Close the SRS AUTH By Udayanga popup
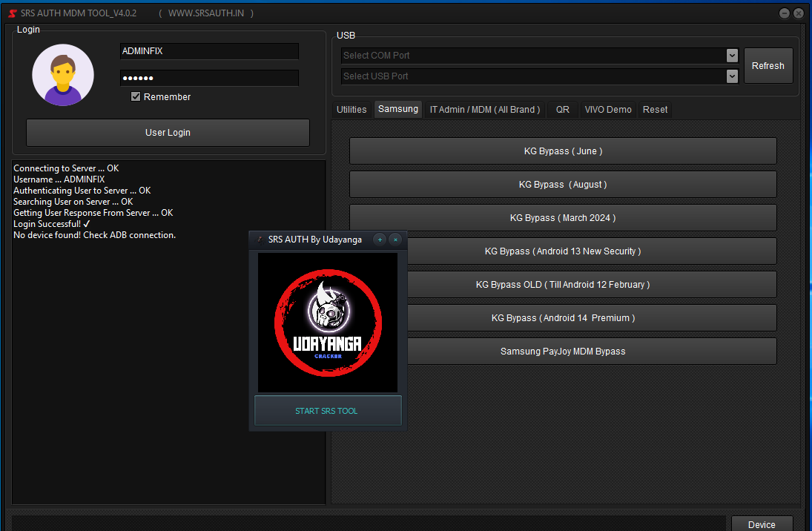The image size is (812, 531). coord(395,240)
